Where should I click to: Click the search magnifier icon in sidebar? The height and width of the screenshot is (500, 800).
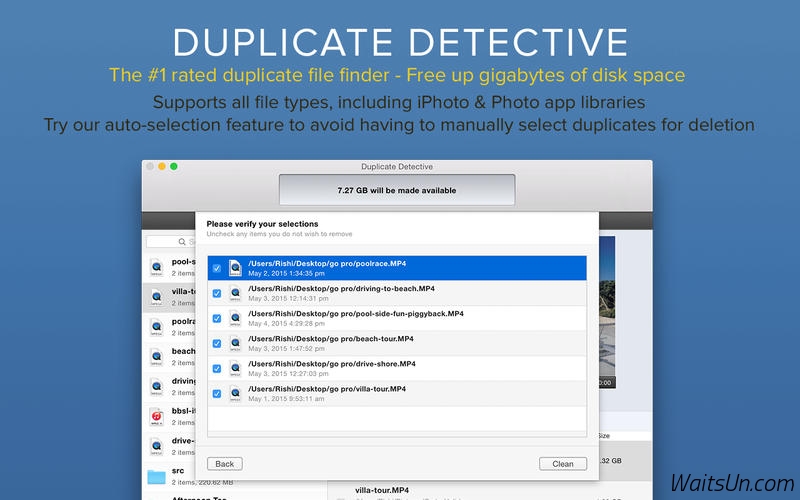click(182, 241)
